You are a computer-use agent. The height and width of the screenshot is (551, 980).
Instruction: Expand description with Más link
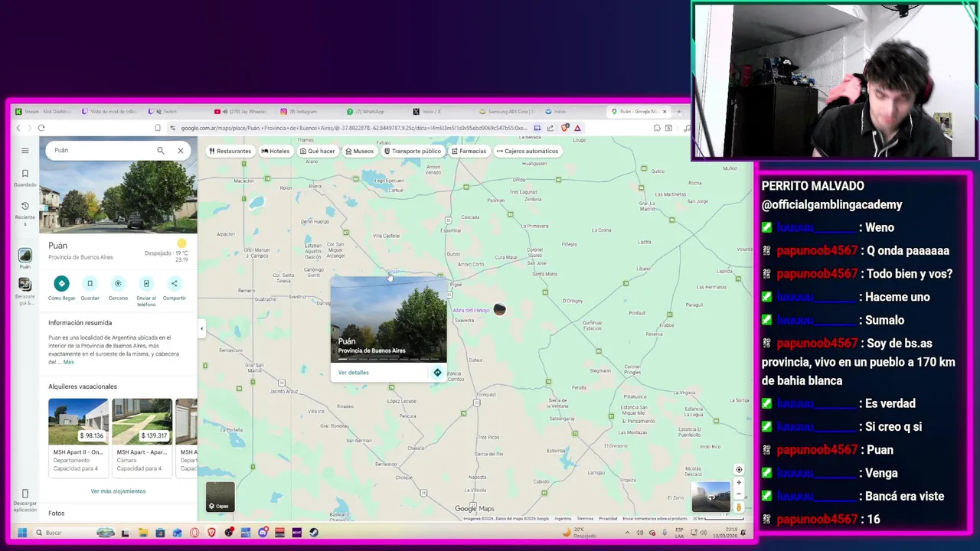(69, 362)
